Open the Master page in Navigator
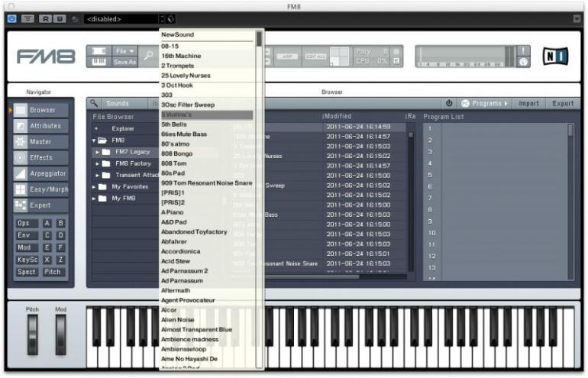Image resolution: width=588 pixels, height=378 pixels. 41,142
